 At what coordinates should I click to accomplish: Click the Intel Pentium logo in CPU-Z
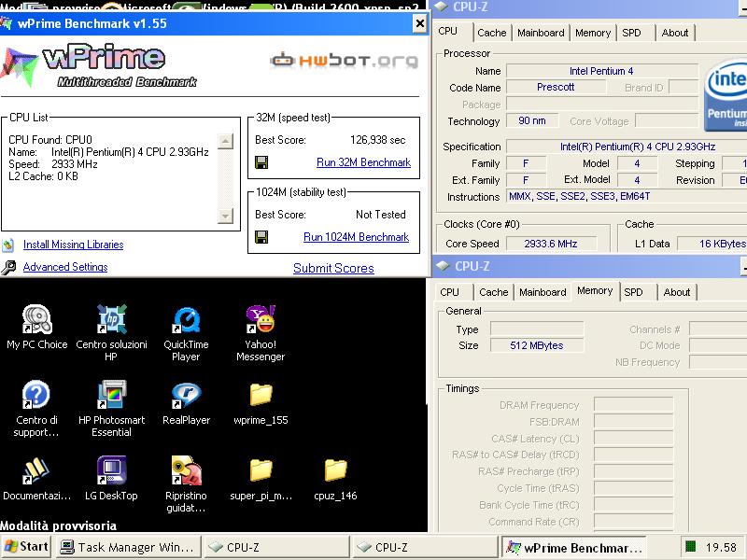point(726,96)
